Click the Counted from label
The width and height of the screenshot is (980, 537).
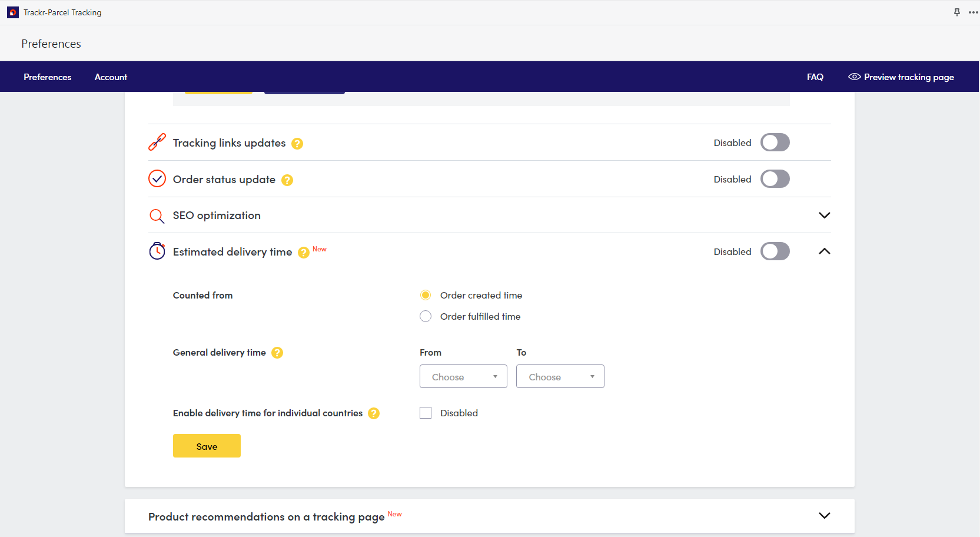(x=202, y=296)
